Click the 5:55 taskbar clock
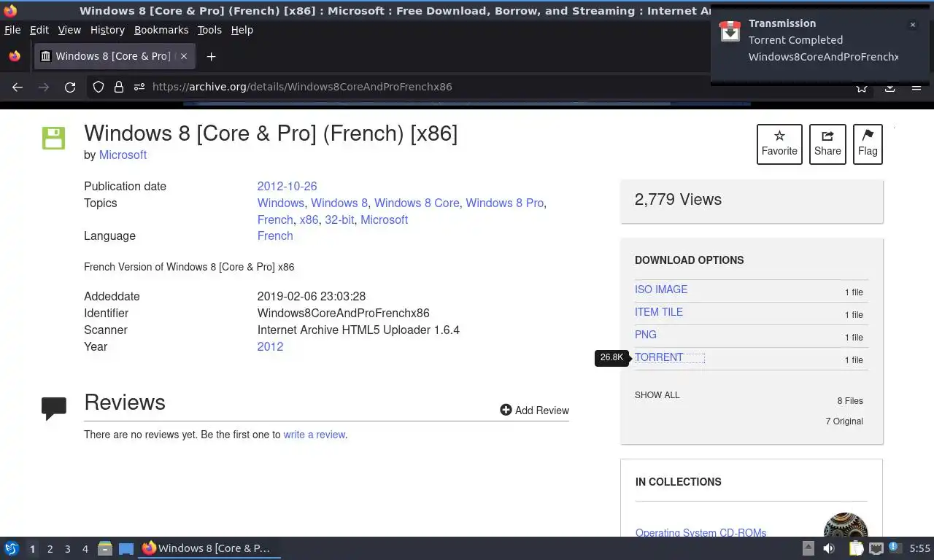This screenshot has height=560, width=934. coord(919,548)
